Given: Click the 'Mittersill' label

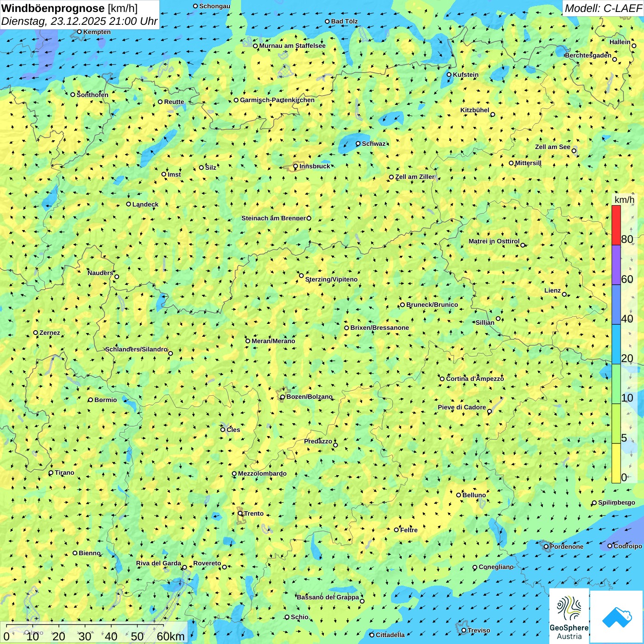Looking at the screenshot, I should [x=528, y=163].
